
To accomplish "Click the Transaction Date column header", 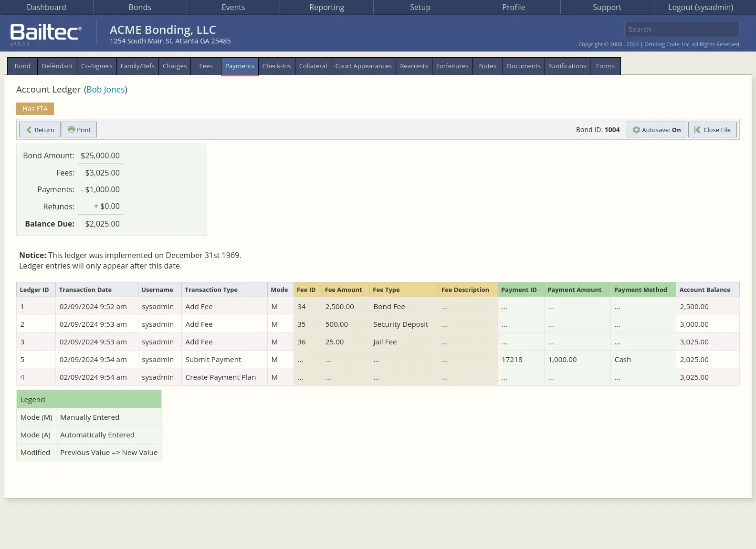I will (97, 290).
